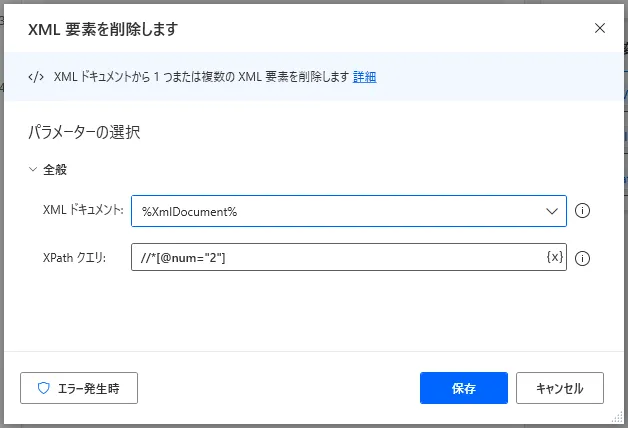Screen dimensions: 628x428
Task: Click the XML ドキュメント label
Action: pos(83,209)
